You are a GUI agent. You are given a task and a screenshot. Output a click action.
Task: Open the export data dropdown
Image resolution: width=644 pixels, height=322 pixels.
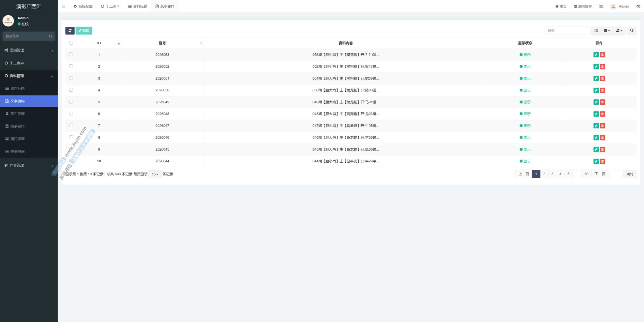pos(619,30)
